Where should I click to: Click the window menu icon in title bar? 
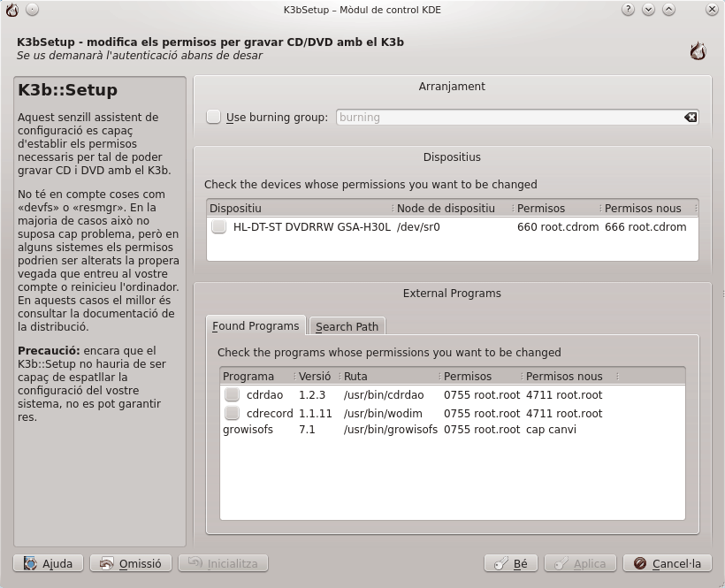click(11, 9)
